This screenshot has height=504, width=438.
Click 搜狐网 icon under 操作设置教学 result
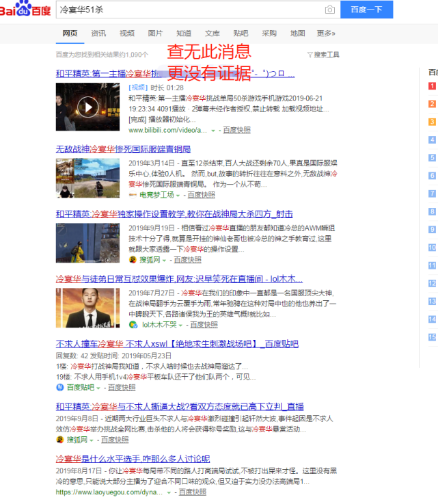[133, 260]
